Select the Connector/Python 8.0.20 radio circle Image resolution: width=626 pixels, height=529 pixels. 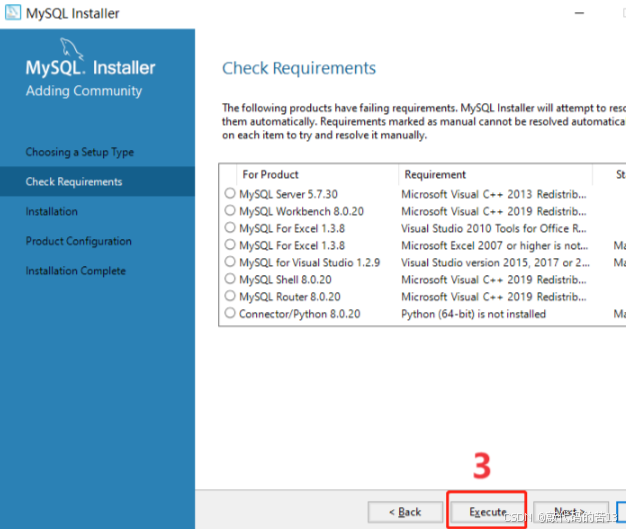[230, 313]
